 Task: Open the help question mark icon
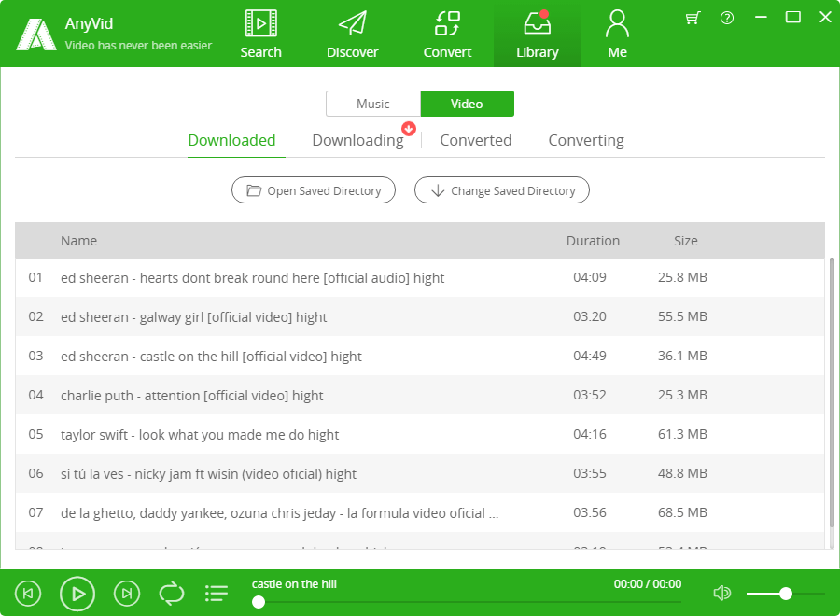coord(727,18)
